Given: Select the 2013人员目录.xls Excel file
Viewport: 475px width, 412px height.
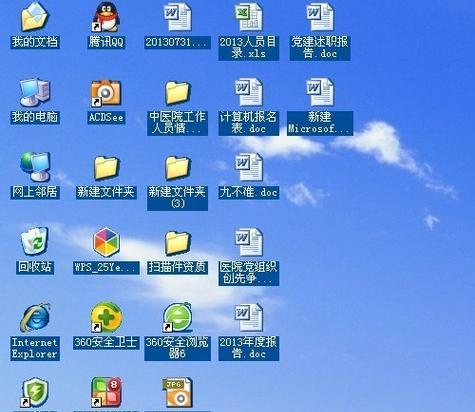Looking at the screenshot, I should (248, 17).
